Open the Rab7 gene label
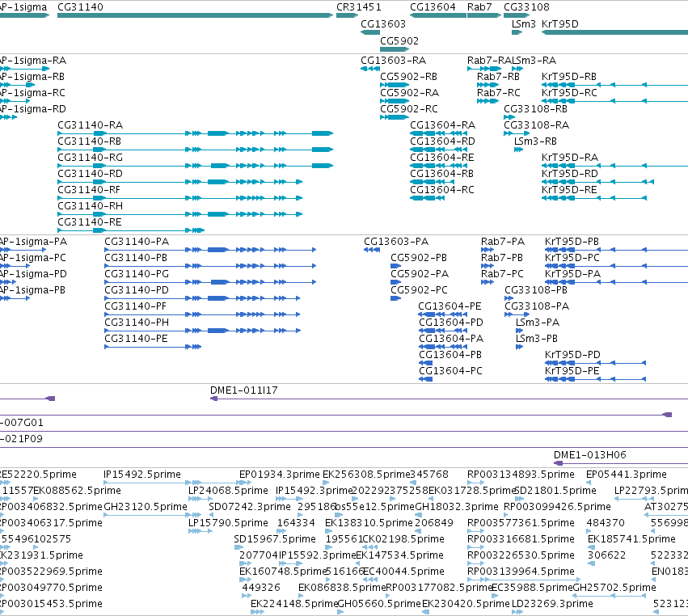Image resolution: width=688 pixels, height=616 pixels. [x=479, y=7]
